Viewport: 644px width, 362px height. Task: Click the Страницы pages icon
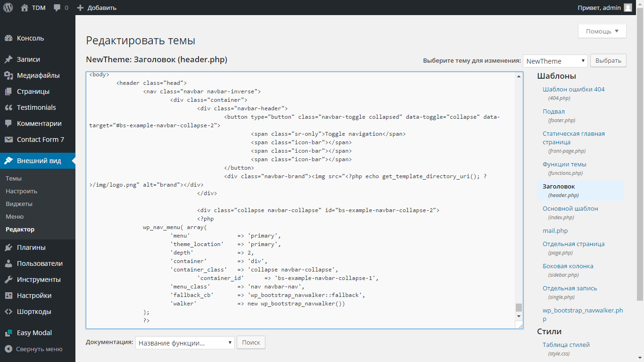8,91
